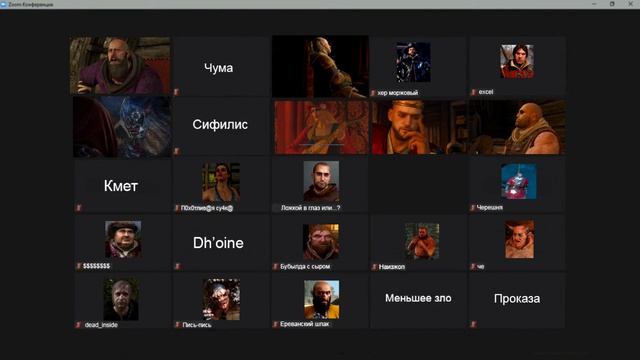
Task: Click the Наказоп participant avatar
Action: coord(422,241)
